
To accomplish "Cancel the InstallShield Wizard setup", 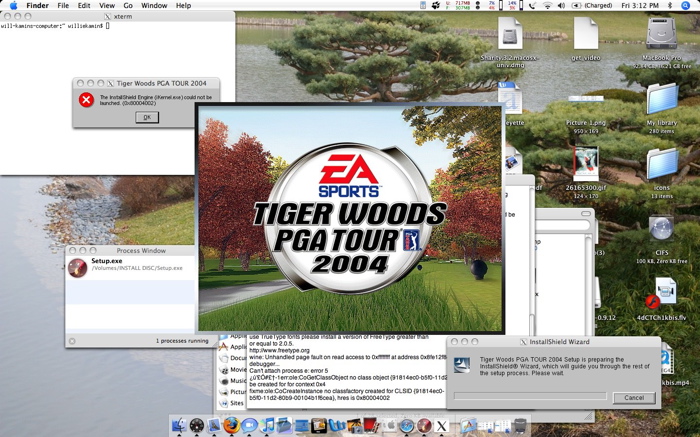I will 634,397.
